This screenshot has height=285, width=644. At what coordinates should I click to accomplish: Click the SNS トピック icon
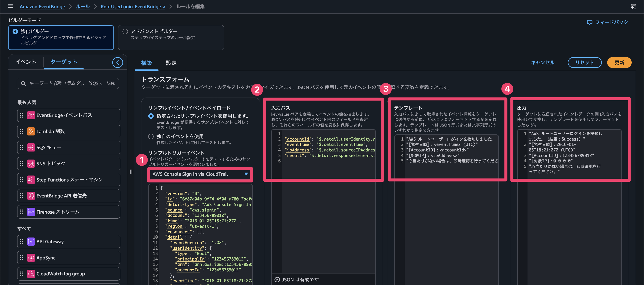31,164
